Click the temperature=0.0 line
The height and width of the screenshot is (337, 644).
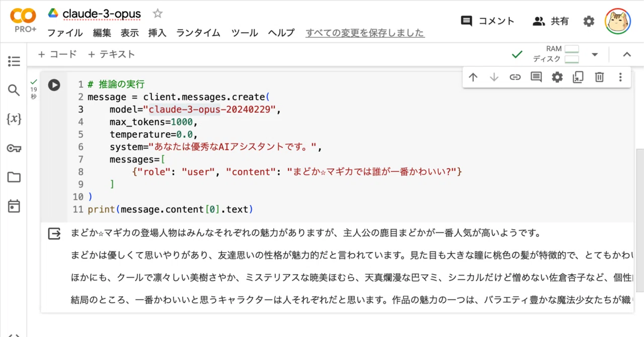[154, 134]
